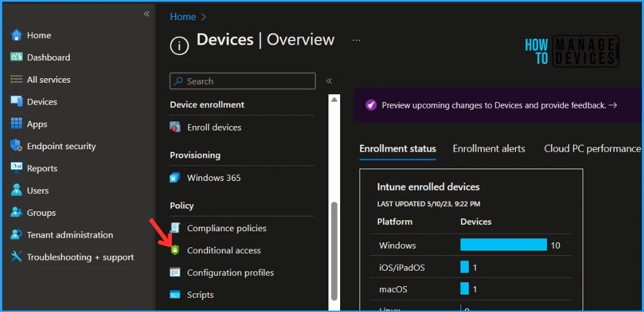Click the All services list icon
Image resolution: width=644 pixels, height=312 pixels.
tap(16, 79)
